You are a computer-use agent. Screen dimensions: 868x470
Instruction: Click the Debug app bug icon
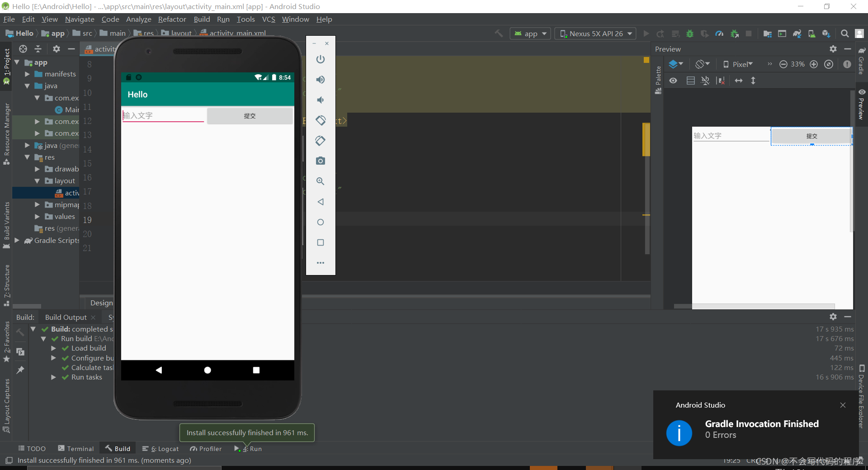point(690,33)
